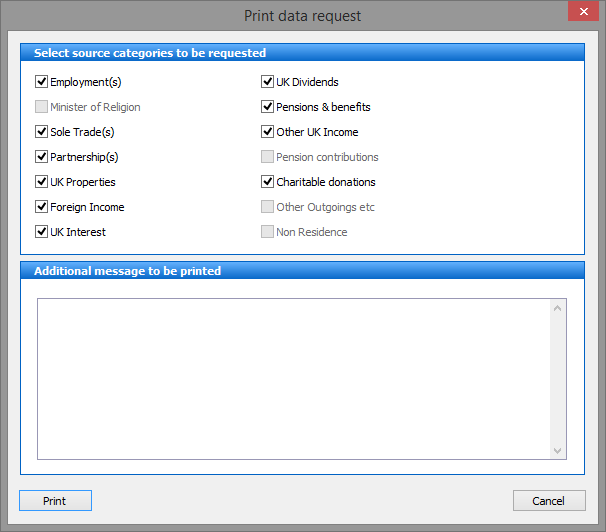Tick the Non Residence checkbox

[x=267, y=231]
